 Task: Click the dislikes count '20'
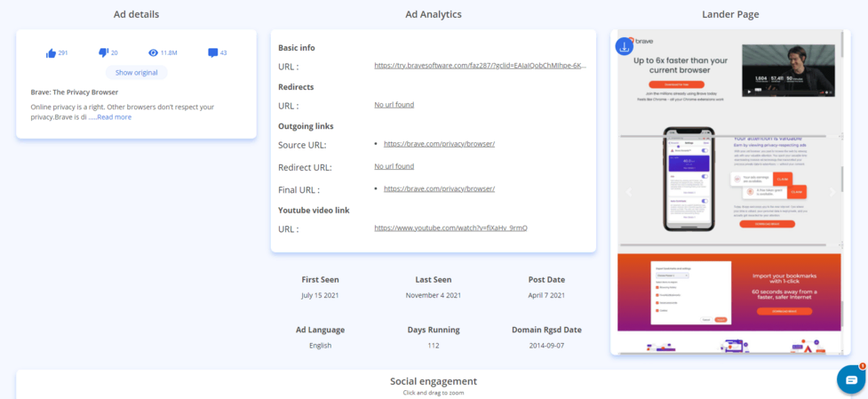pos(115,53)
